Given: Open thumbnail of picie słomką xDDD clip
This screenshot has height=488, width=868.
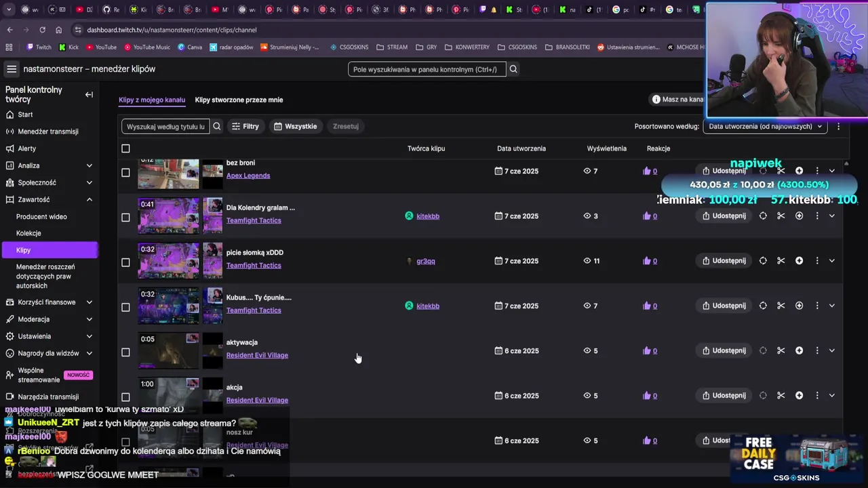Looking at the screenshot, I should pos(169,261).
